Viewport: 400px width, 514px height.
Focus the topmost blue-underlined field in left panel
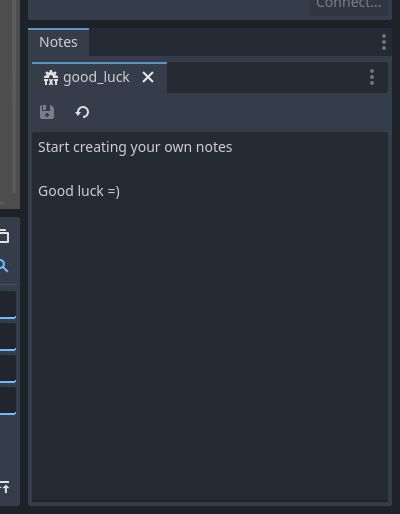coord(8,305)
